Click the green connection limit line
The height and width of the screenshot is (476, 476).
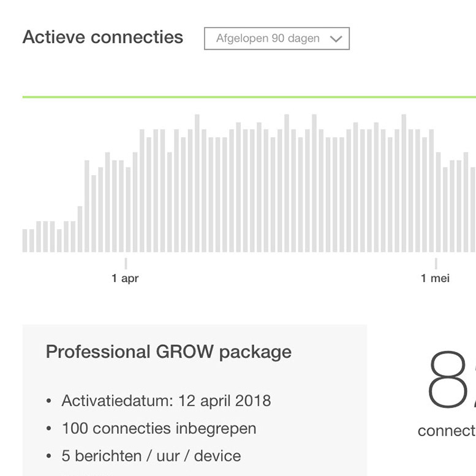tap(249, 97)
